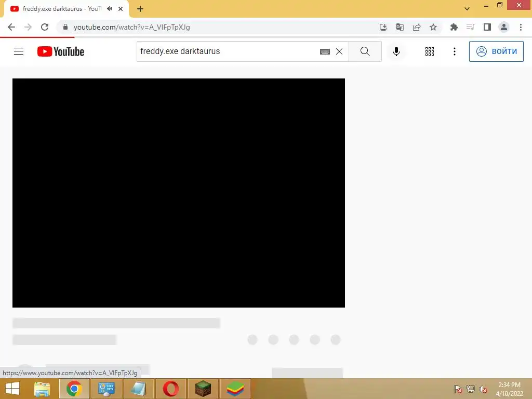Click the YouTube logo

coord(60,51)
